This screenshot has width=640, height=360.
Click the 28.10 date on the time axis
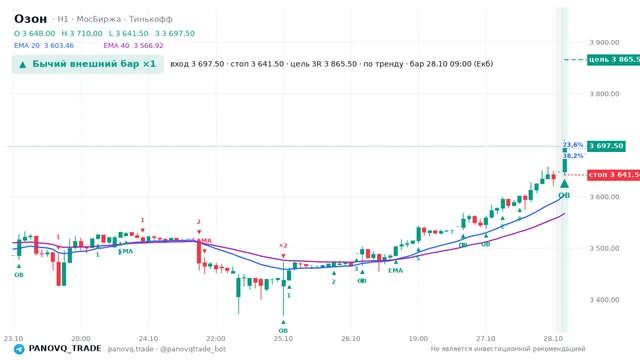click(x=553, y=339)
